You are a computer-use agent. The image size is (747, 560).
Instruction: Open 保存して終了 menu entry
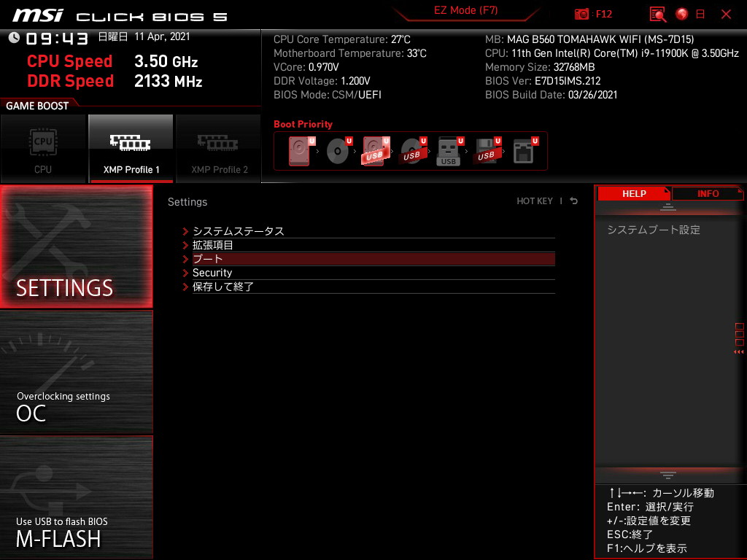(373, 286)
